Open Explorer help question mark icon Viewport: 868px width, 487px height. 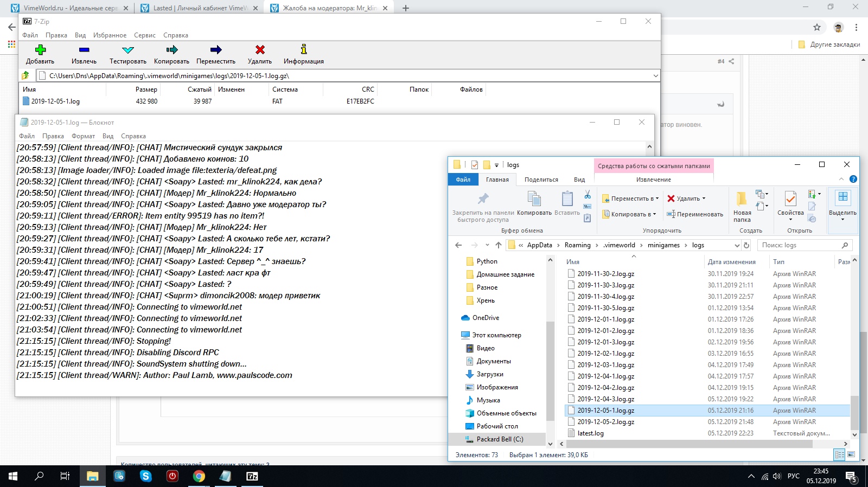[853, 179]
